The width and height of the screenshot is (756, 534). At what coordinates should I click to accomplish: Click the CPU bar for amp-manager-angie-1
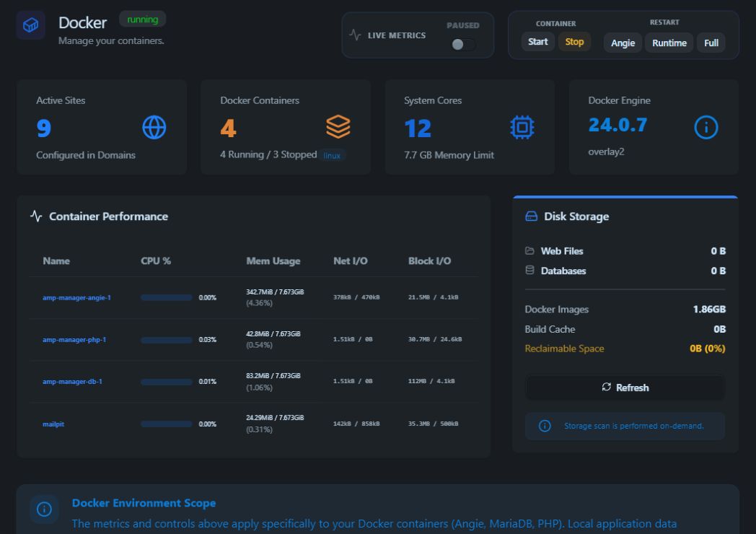(167, 297)
